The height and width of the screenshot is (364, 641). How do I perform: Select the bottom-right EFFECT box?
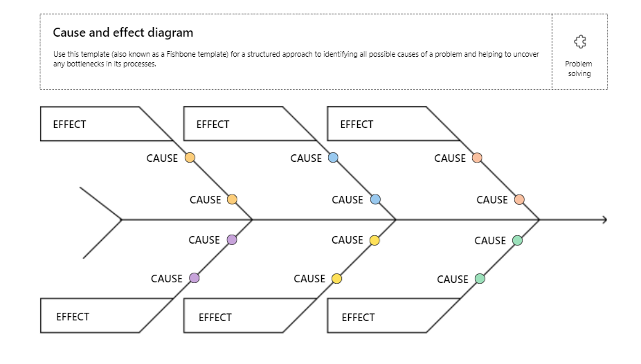point(379,317)
